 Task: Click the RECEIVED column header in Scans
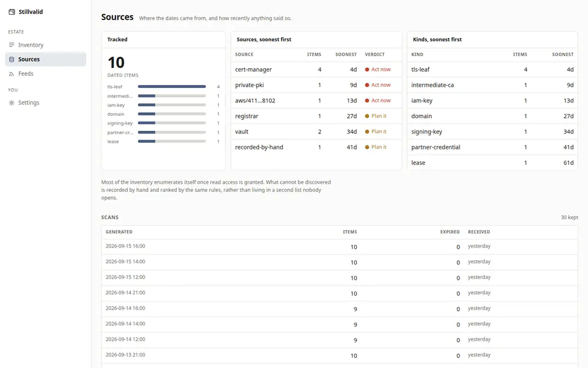(479, 232)
